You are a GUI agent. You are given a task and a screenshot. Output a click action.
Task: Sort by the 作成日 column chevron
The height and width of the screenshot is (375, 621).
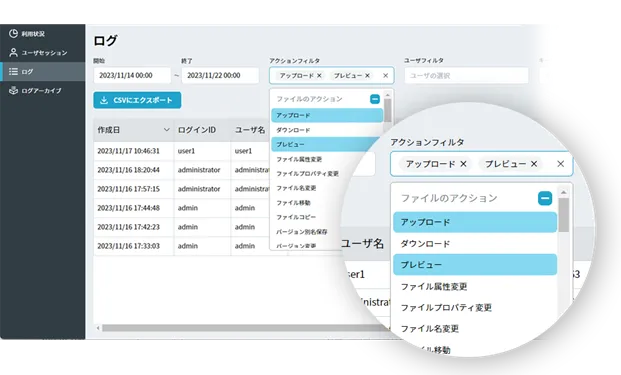click(166, 130)
